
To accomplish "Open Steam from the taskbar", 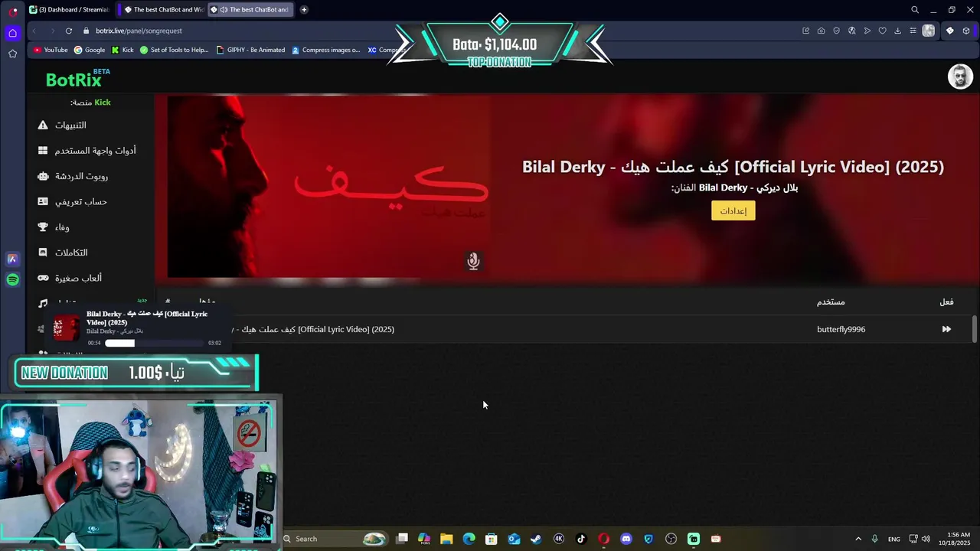I will tap(536, 539).
